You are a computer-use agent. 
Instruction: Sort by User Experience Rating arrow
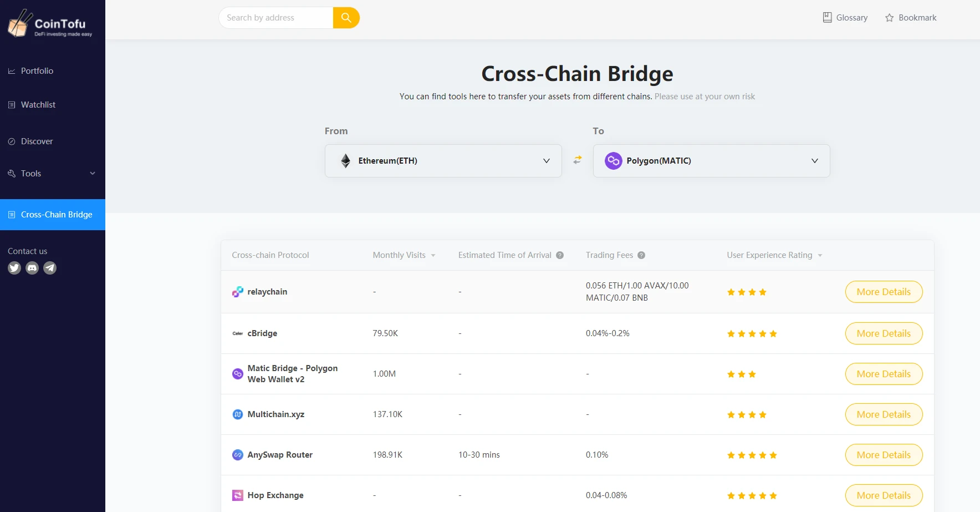pos(820,256)
